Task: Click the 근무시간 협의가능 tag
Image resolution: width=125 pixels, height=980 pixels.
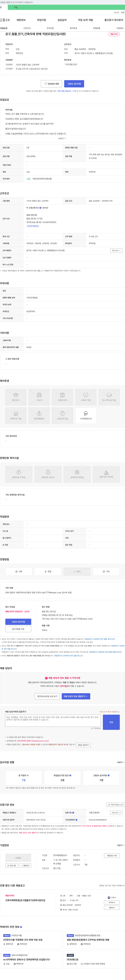Action: [33, 226]
